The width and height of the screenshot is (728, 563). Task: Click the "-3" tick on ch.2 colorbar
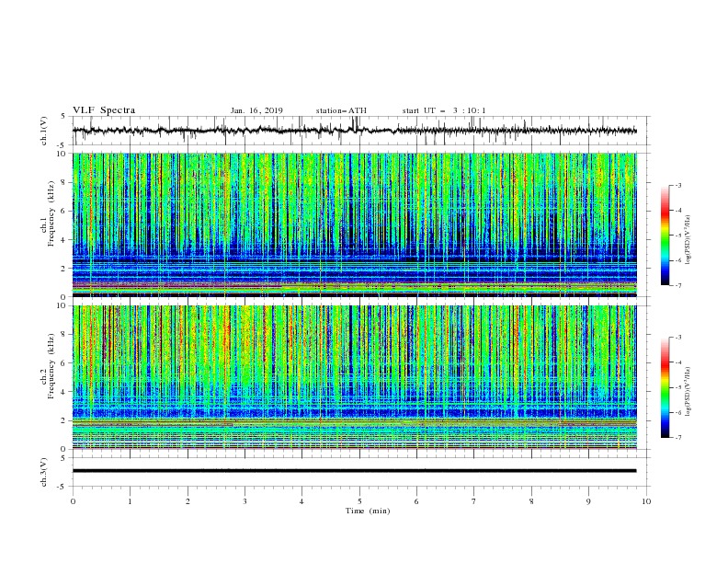(677, 338)
